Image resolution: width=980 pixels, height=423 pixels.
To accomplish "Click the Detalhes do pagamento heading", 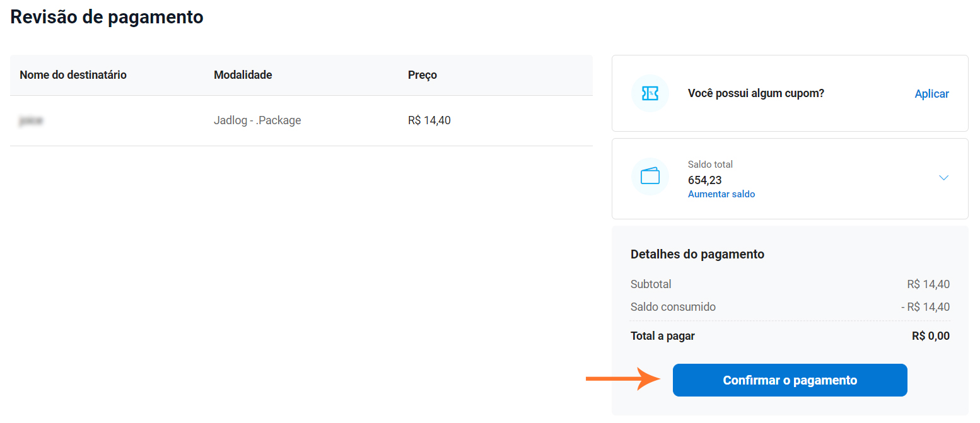I will click(697, 254).
